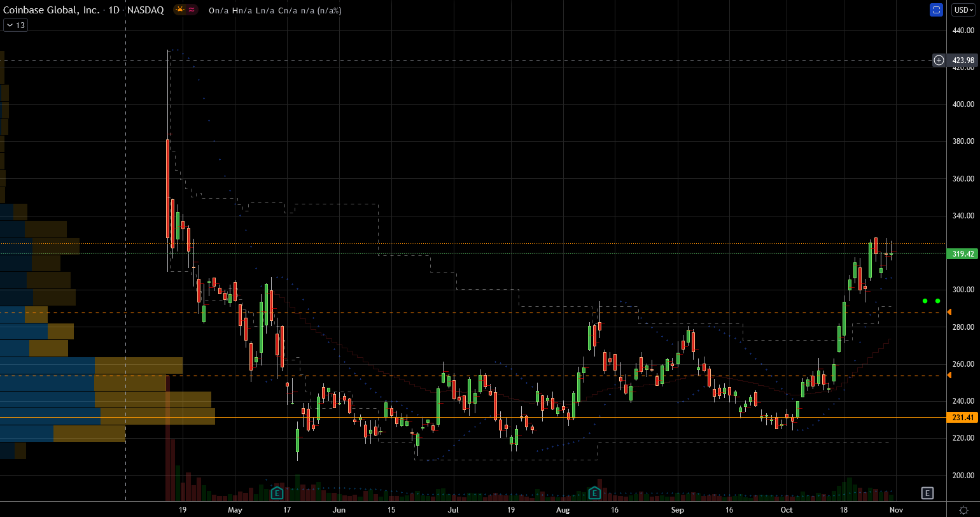The height and width of the screenshot is (517, 980).
Task: Click the plus icon beside 423.98
Action: click(939, 60)
